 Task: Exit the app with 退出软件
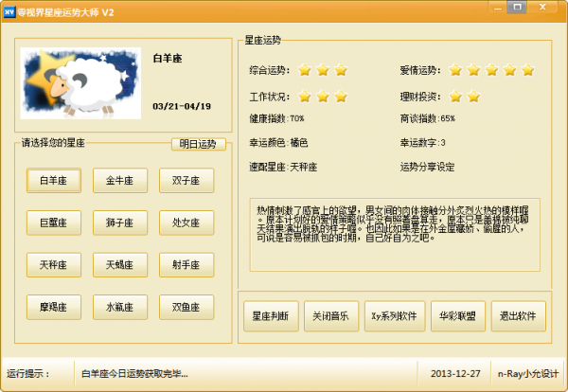point(518,315)
